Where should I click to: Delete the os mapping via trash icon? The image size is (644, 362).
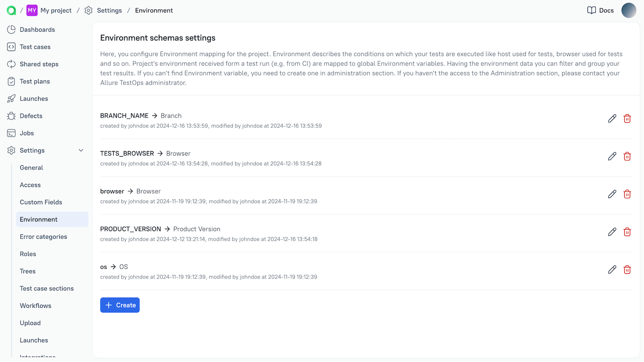[627, 270]
